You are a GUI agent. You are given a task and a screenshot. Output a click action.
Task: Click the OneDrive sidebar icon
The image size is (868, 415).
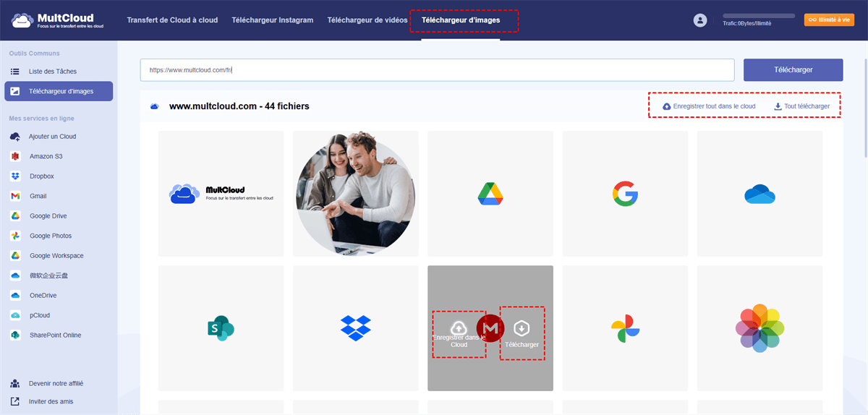(x=14, y=296)
